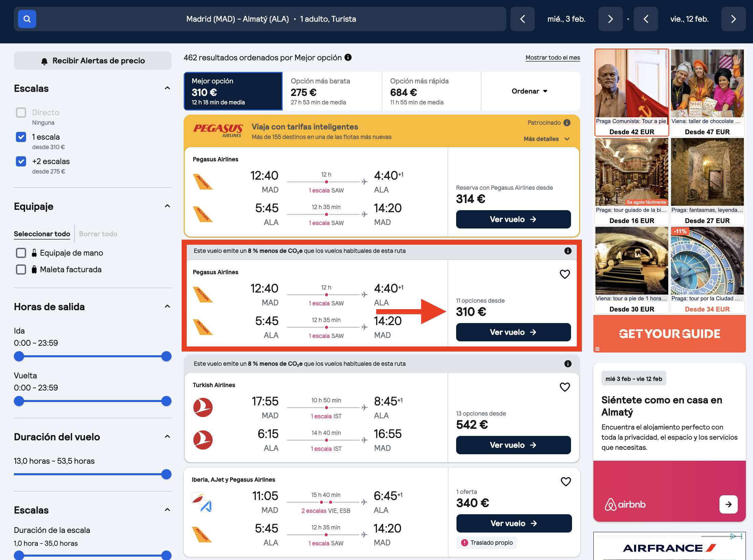Go to previous departure date arrow
The height and width of the screenshot is (560, 753).
point(523,19)
